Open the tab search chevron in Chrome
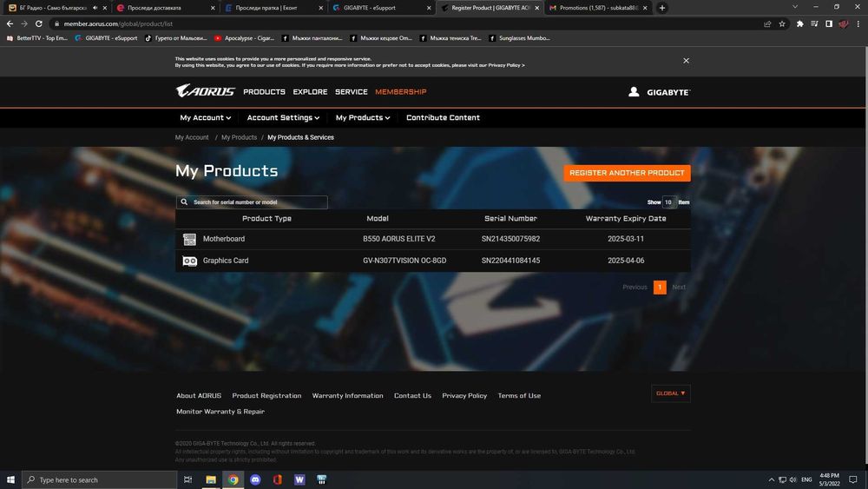 [795, 7]
